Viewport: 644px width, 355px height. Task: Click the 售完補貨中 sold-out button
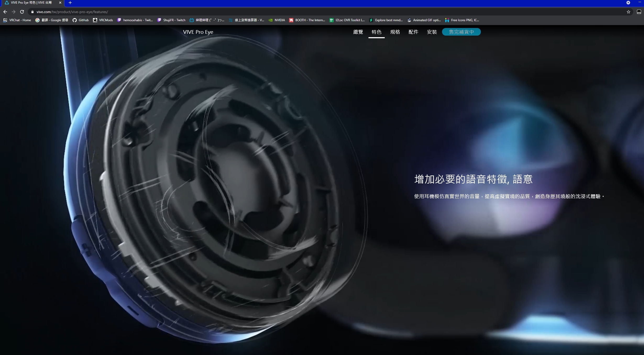click(x=461, y=32)
